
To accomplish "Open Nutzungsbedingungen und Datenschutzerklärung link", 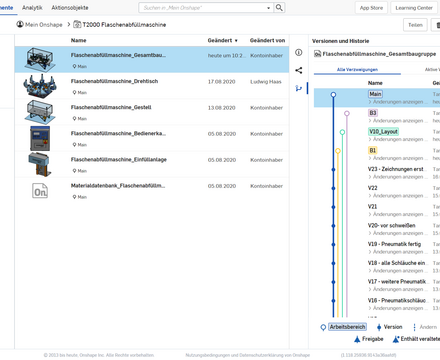I will pyautogui.click(x=247, y=355).
